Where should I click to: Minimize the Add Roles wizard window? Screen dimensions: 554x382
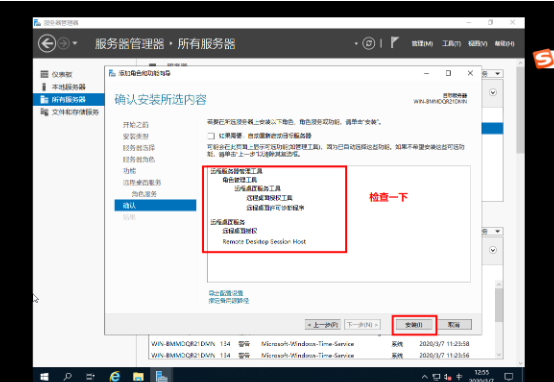[x=426, y=73]
